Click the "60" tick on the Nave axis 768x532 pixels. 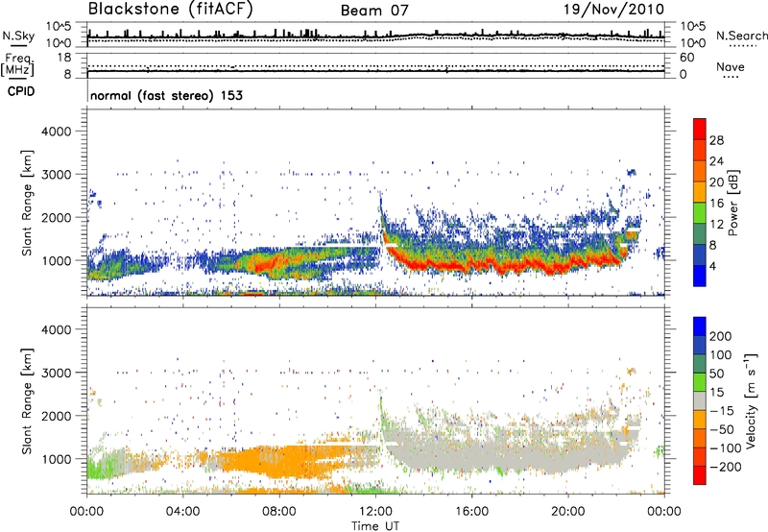pyautogui.click(x=686, y=58)
